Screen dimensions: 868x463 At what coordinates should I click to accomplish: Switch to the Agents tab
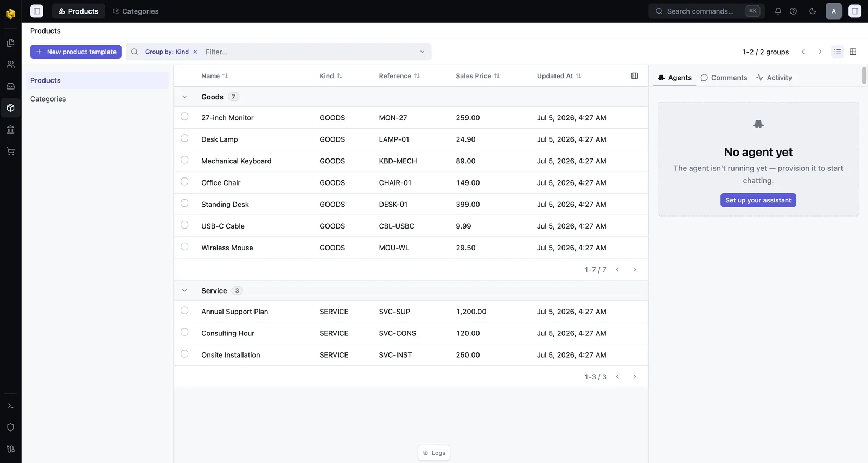[674, 78]
